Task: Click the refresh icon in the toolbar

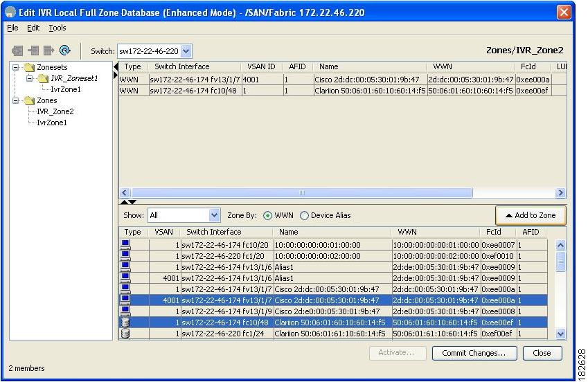Action: [x=65, y=51]
